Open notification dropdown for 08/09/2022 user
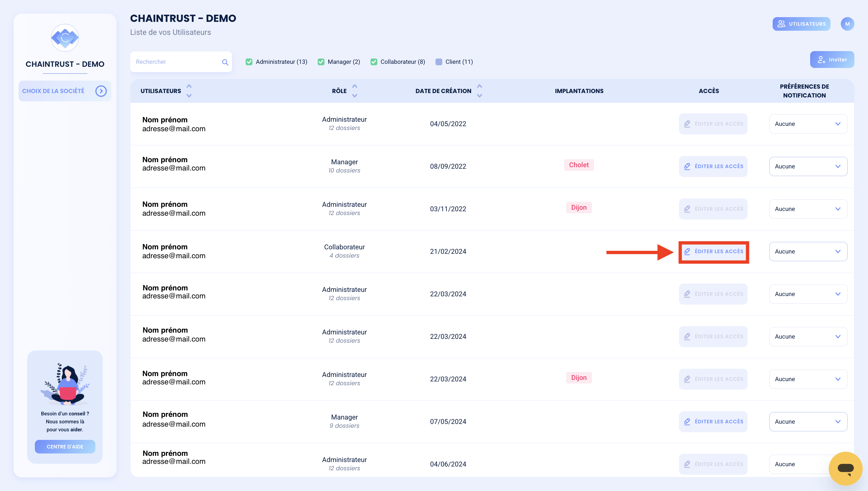 [808, 166]
